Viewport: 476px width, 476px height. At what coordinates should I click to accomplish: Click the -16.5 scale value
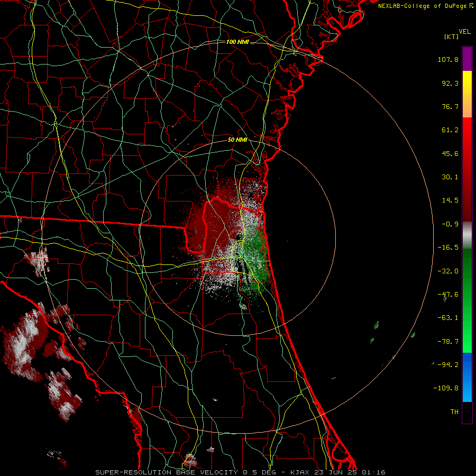pos(448,248)
